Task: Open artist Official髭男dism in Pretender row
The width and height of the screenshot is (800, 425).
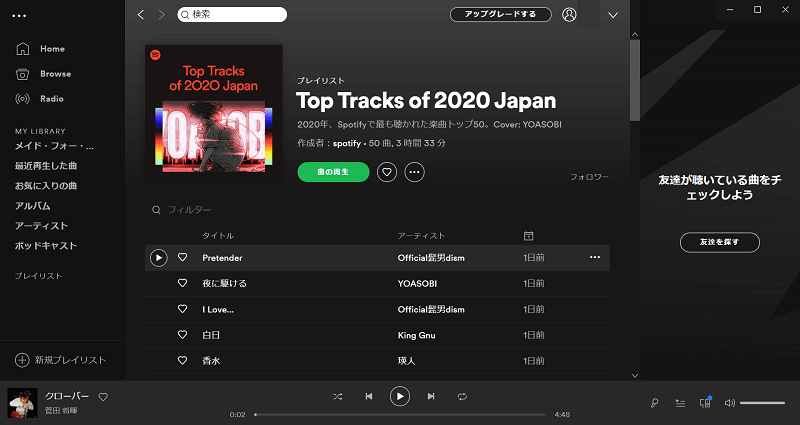Action: (x=431, y=258)
